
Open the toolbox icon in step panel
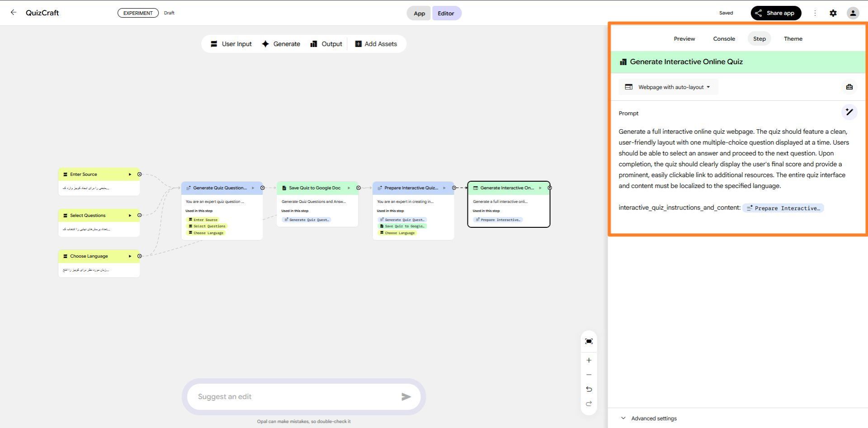pyautogui.click(x=849, y=87)
